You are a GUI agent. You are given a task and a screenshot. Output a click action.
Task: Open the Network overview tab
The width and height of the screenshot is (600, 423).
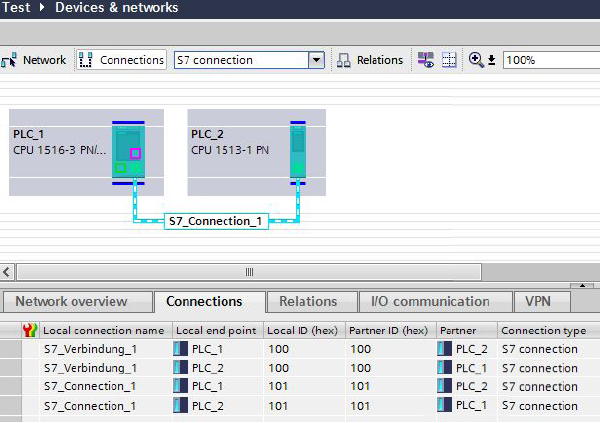pyautogui.click(x=78, y=302)
